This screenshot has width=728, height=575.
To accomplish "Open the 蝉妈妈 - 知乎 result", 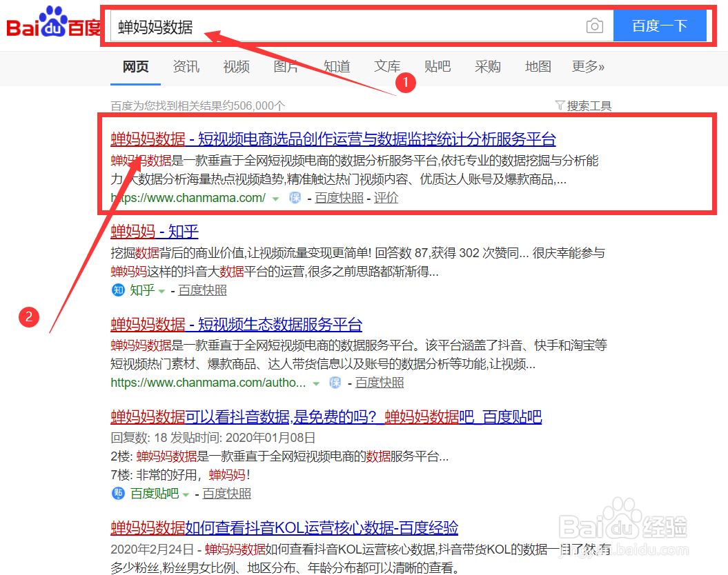I will 154,232.
